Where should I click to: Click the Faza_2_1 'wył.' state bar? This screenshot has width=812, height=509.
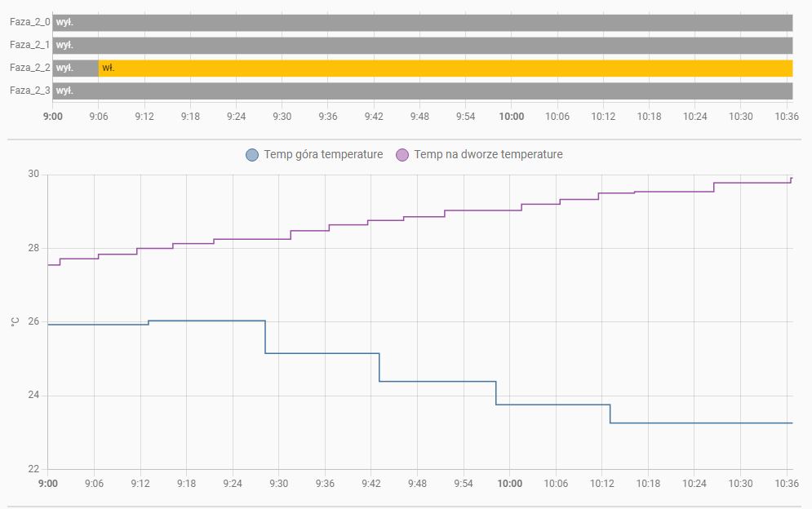(422, 46)
